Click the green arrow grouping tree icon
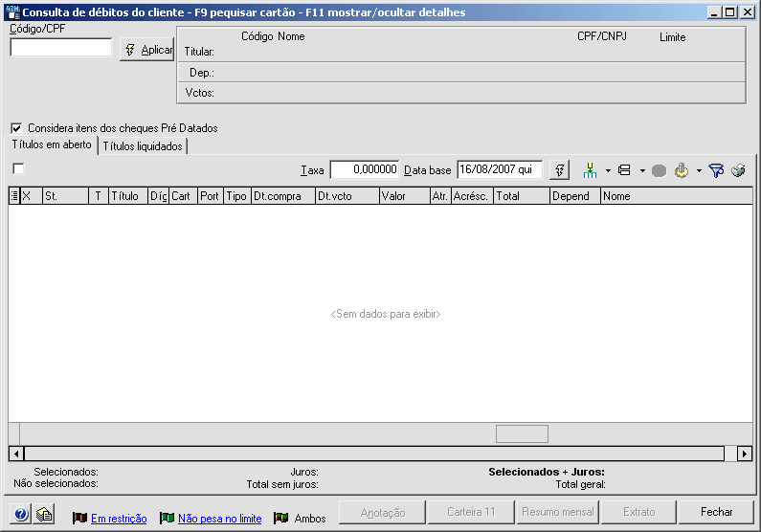This screenshot has width=761, height=532. [591, 170]
